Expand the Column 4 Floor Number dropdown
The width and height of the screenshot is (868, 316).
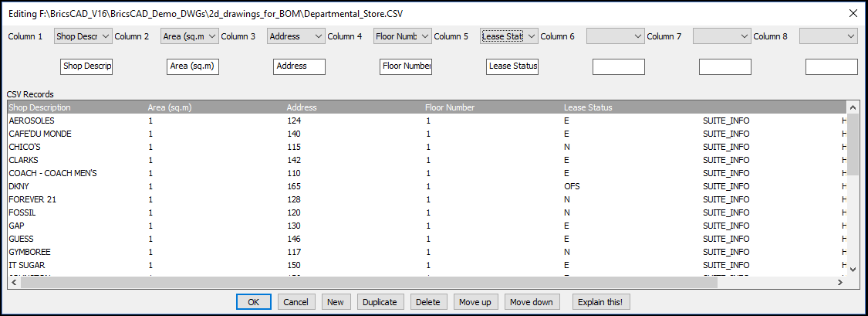(x=403, y=36)
